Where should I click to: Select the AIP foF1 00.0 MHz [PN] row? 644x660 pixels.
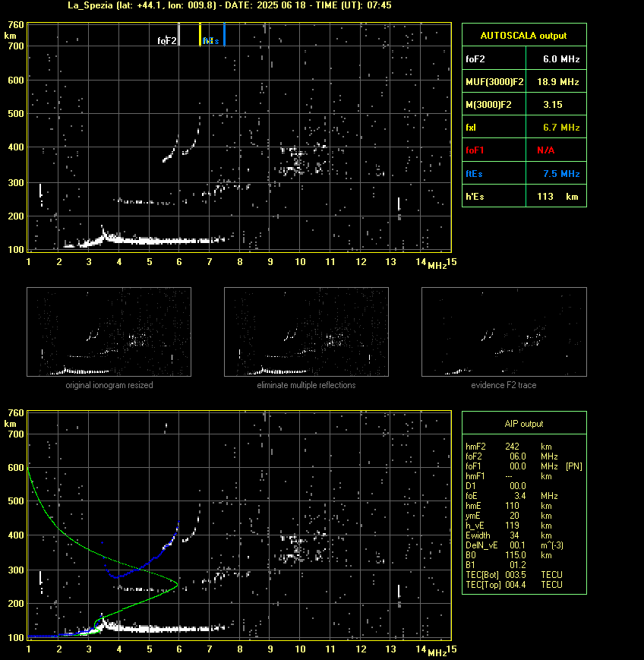[524, 466]
